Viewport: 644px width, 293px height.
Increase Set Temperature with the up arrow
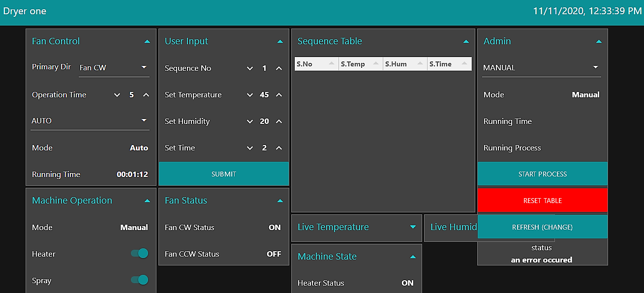click(x=279, y=95)
